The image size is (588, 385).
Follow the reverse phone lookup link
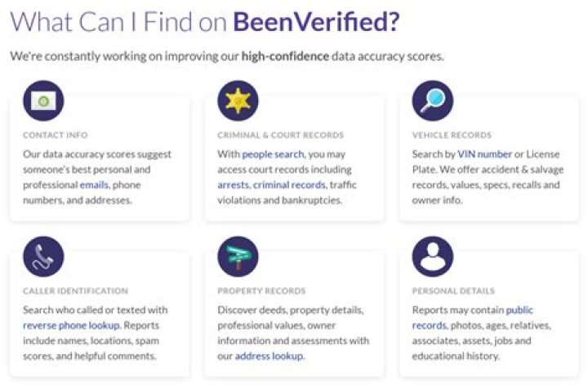pos(71,325)
